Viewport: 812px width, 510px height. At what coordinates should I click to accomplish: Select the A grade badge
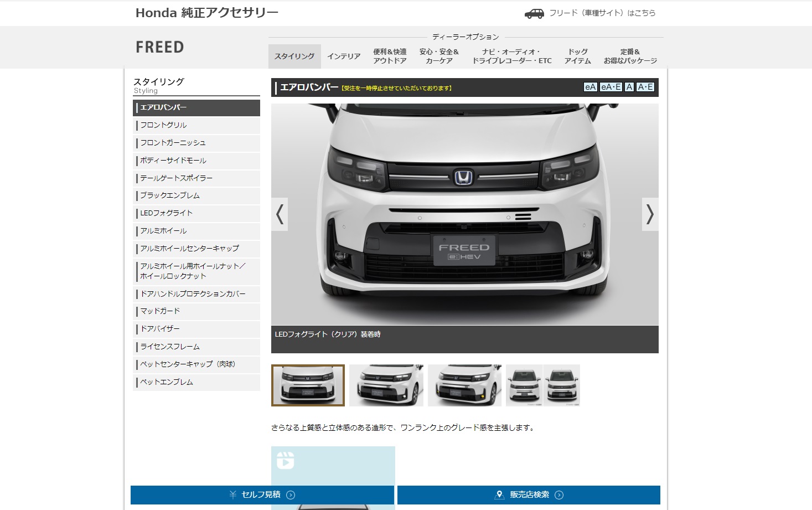click(629, 87)
